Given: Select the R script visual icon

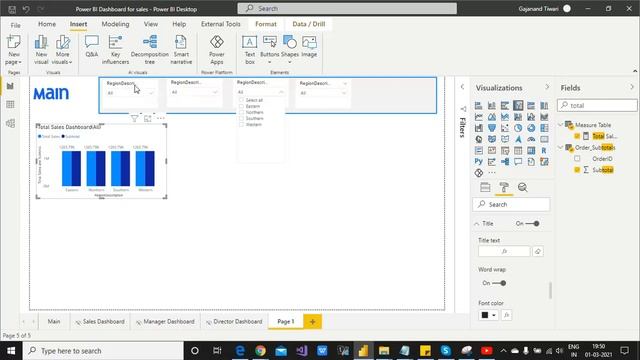Looking at the screenshot, I should tap(544, 151).
